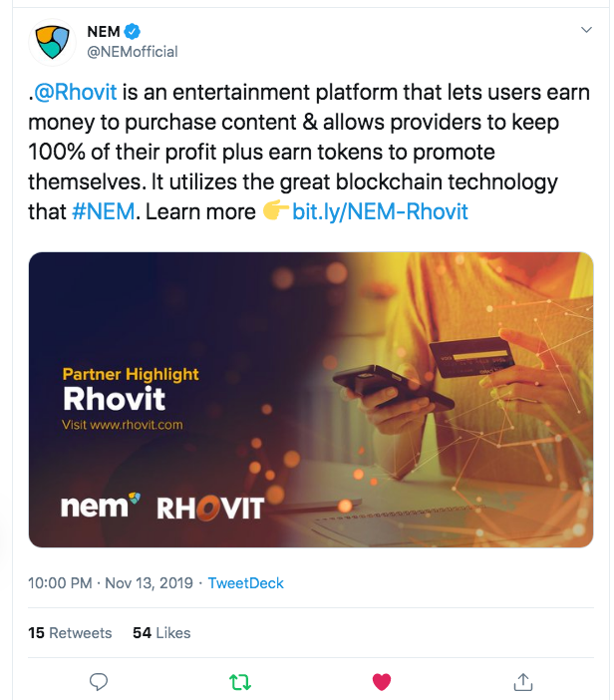Click the RHOVIT logo in the banner

point(210,508)
